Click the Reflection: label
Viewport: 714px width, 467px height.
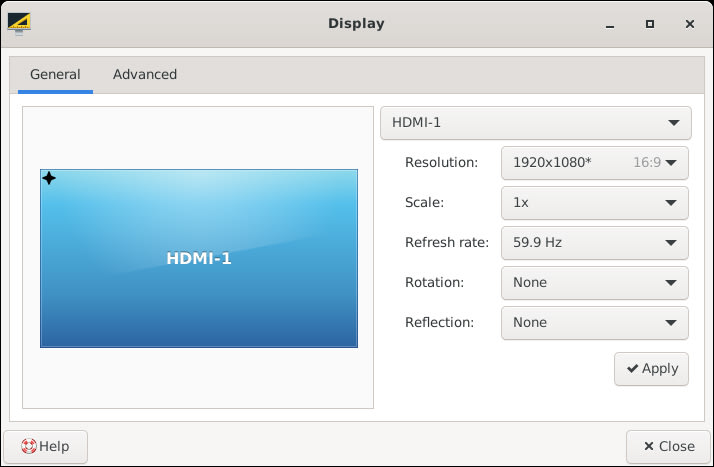(x=439, y=323)
